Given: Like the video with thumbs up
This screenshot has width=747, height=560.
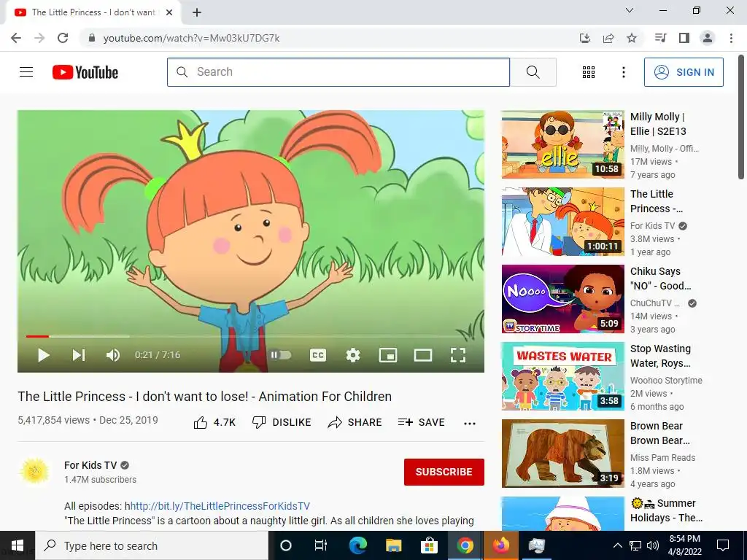Looking at the screenshot, I should 214,422.
